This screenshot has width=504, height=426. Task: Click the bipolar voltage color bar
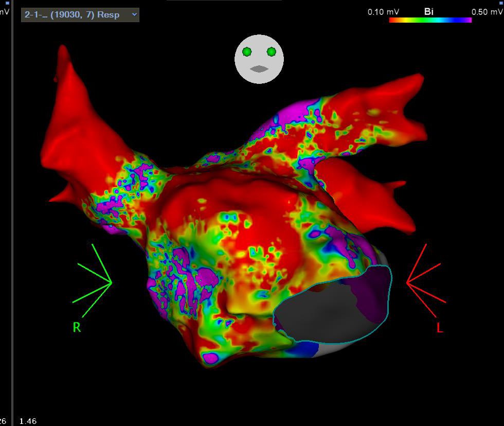pyautogui.click(x=430, y=20)
